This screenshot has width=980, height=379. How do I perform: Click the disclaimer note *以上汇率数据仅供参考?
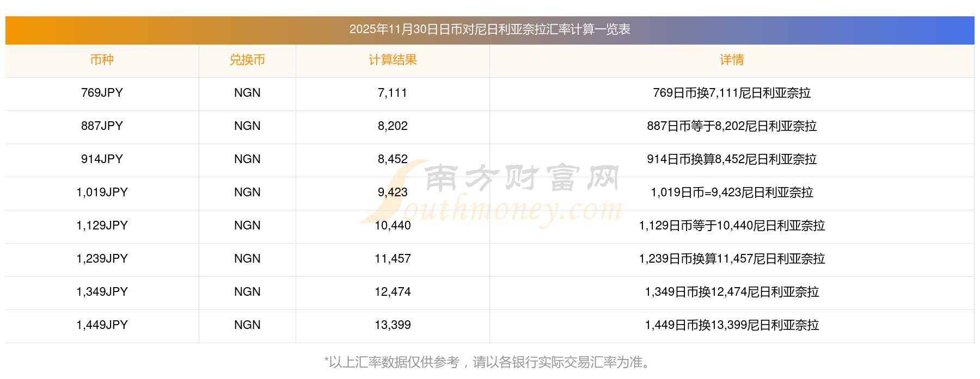click(392, 362)
